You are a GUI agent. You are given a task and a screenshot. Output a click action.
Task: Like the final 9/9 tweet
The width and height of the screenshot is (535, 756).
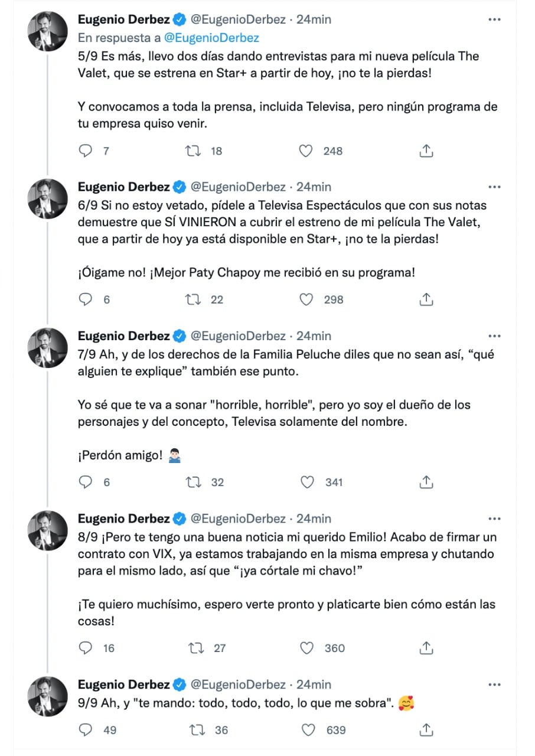[306, 730]
